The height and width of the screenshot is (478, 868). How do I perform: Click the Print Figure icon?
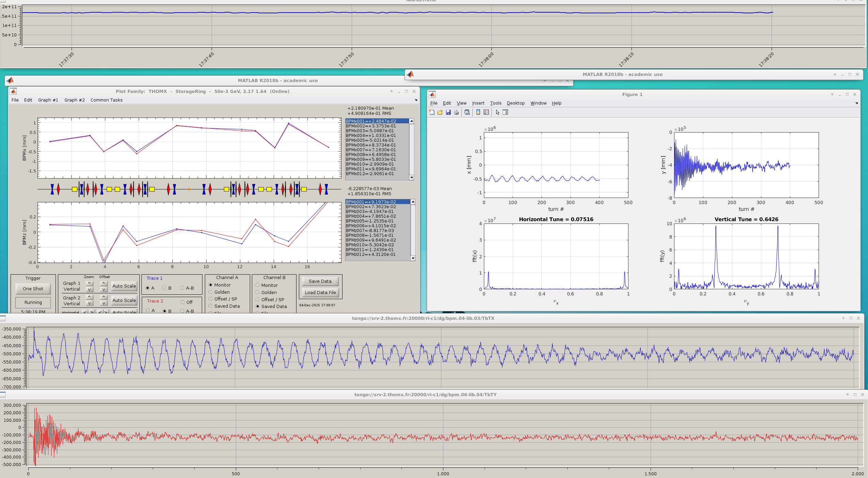point(456,112)
